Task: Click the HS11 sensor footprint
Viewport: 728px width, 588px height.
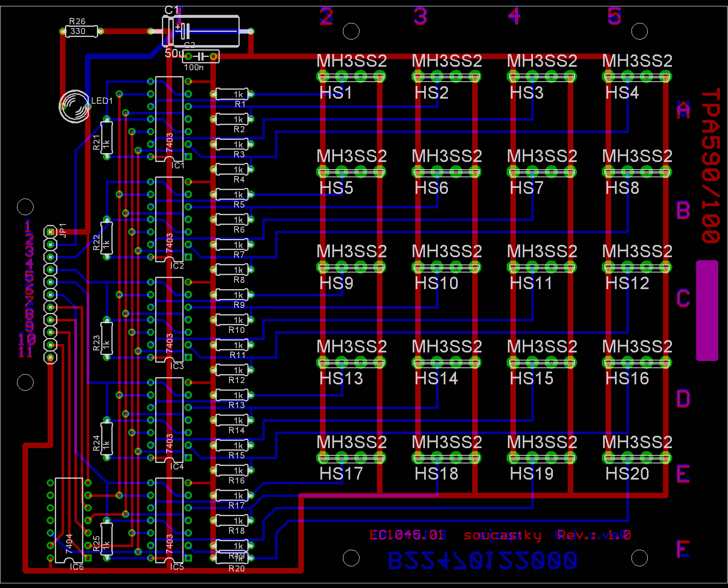Action: point(541,267)
